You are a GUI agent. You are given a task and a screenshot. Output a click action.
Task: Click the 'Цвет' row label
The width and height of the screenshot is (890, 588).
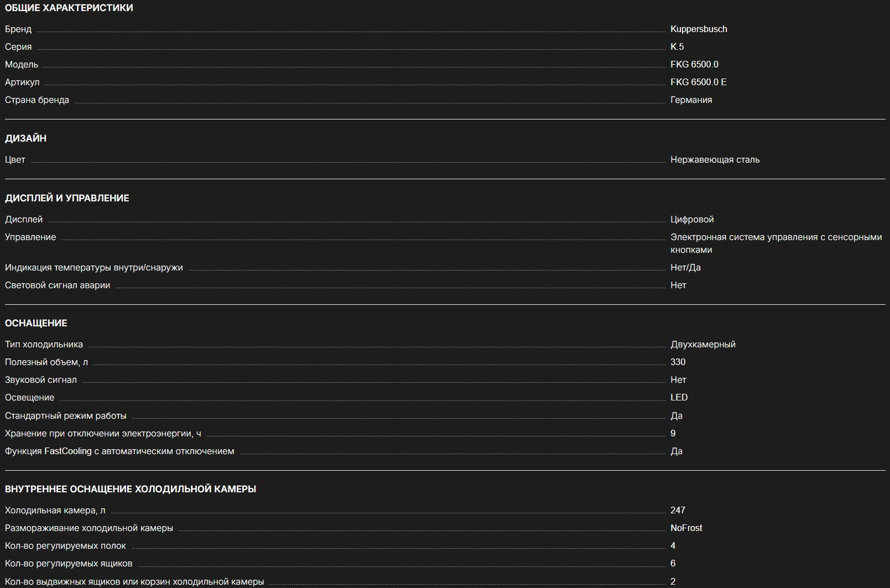(x=15, y=159)
